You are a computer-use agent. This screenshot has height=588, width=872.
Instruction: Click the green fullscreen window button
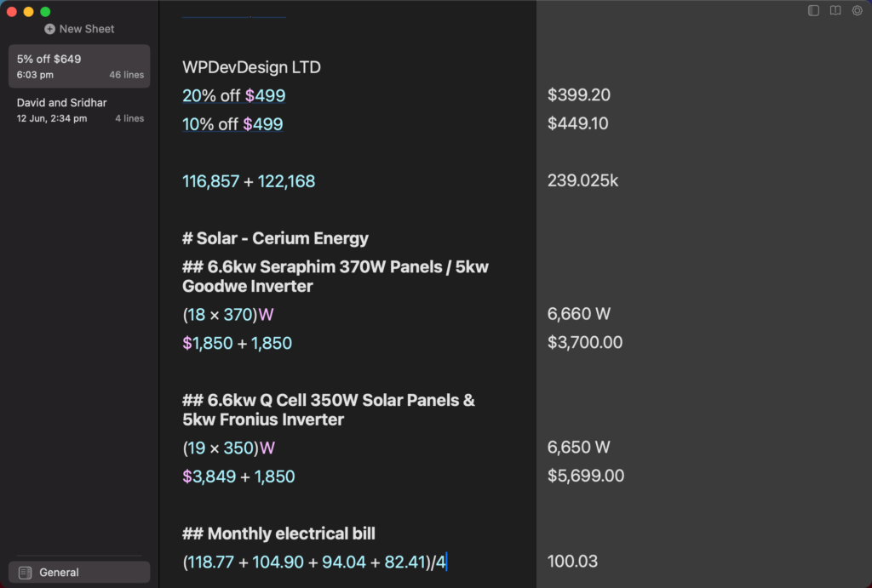click(46, 12)
